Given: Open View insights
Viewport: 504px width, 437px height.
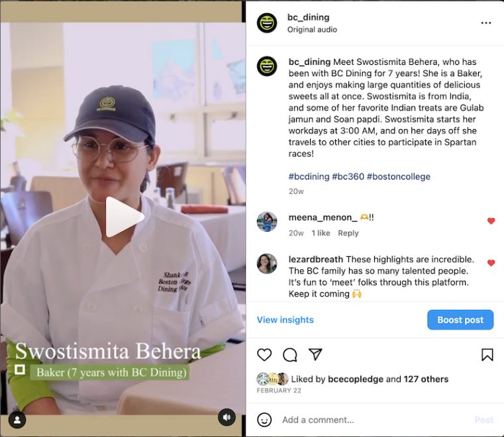Looking at the screenshot, I should pyautogui.click(x=285, y=320).
